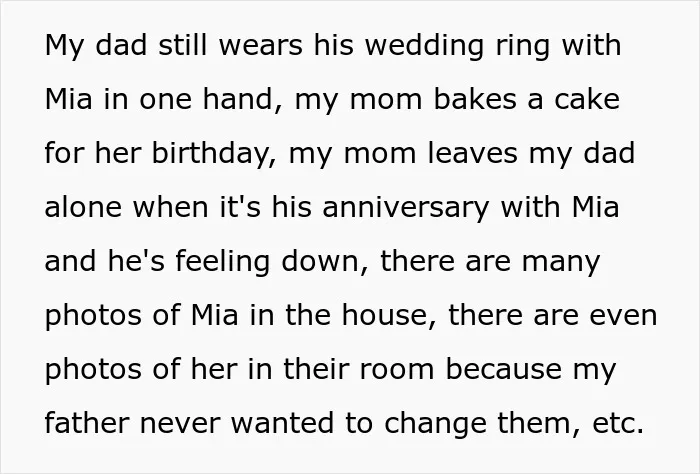Click the word "because"
The width and height of the screenshot is (700, 474).
[x=504, y=370]
